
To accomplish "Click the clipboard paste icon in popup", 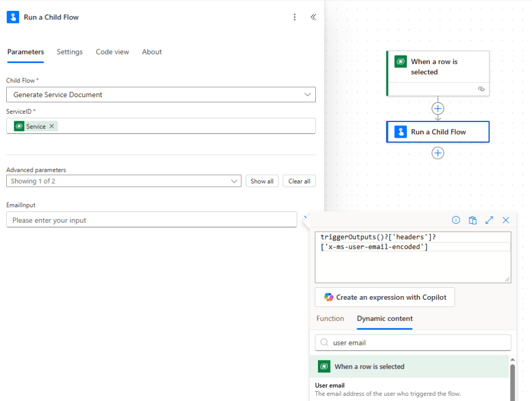I will pos(473,220).
